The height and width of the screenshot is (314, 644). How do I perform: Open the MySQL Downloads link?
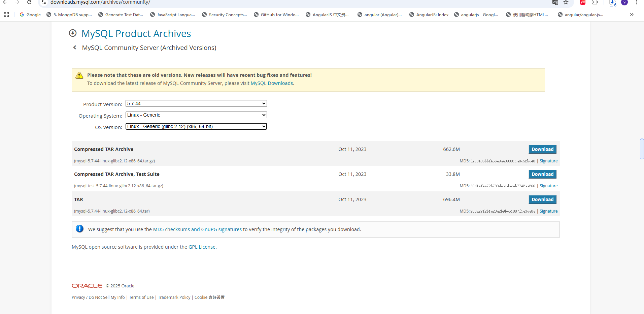pyautogui.click(x=272, y=83)
